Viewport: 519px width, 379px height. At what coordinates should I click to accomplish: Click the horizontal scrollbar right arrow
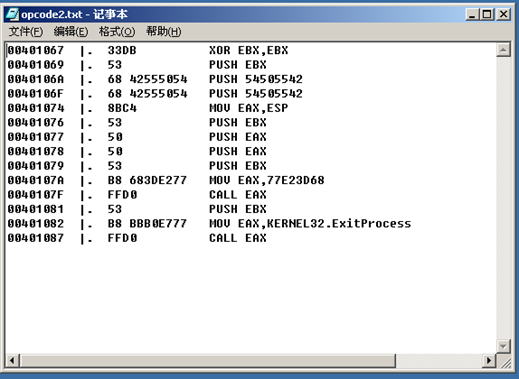click(x=489, y=360)
